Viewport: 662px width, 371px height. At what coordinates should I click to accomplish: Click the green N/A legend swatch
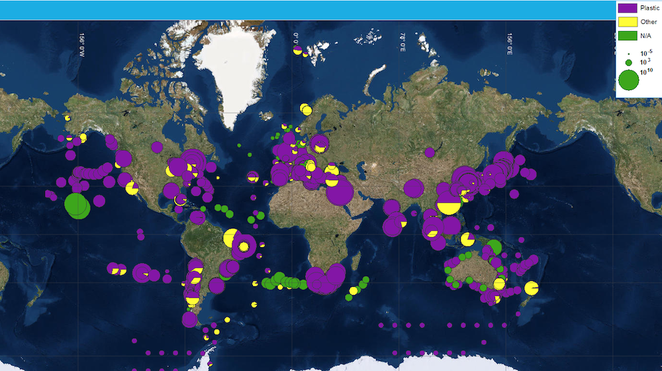(x=627, y=35)
